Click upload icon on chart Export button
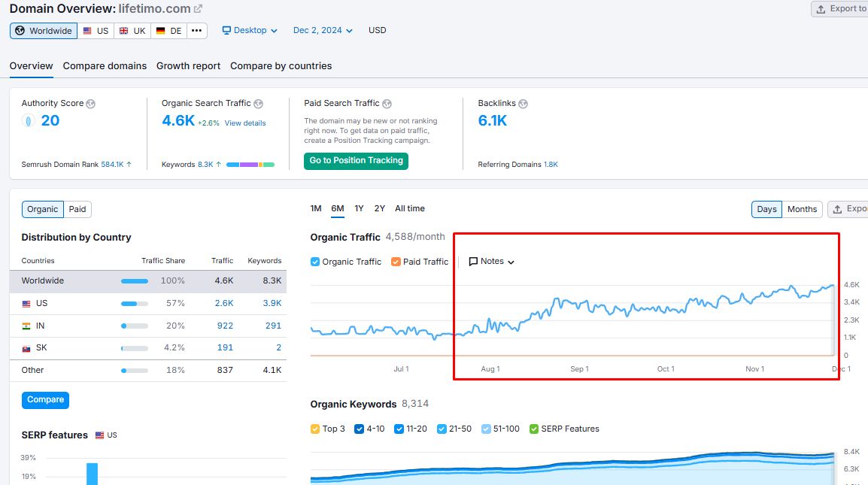 point(838,209)
